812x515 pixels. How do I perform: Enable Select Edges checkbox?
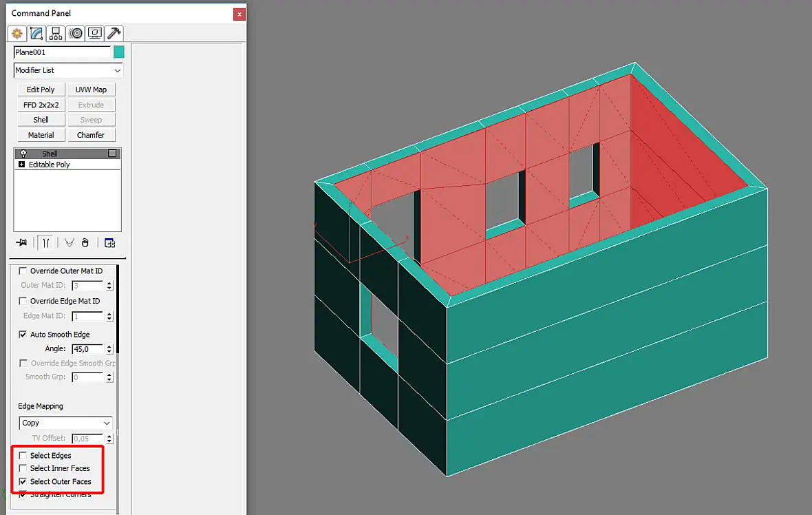point(23,455)
